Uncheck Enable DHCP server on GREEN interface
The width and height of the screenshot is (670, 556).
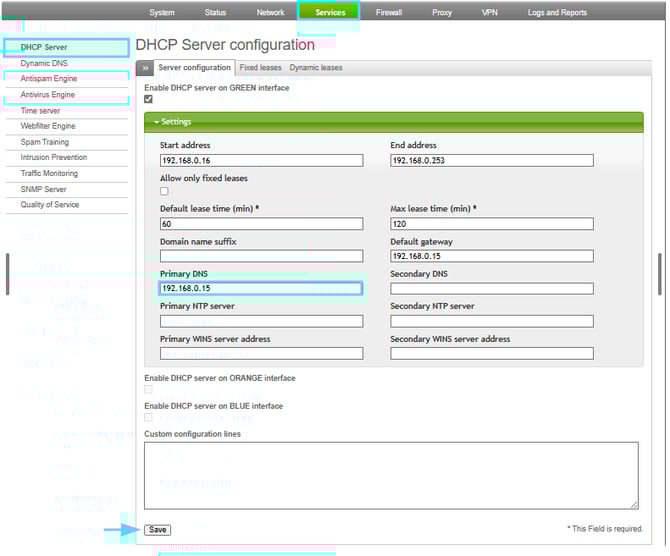coord(149,99)
